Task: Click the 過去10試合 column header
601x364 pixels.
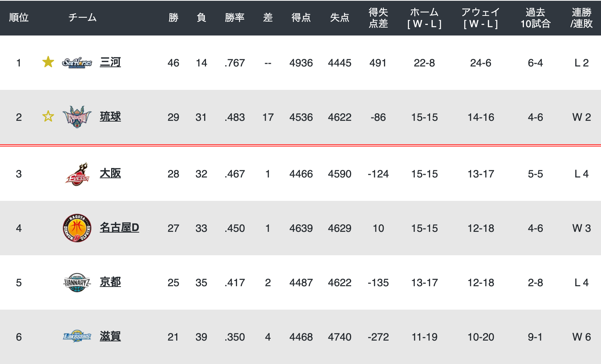Action: (x=535, y=18)
